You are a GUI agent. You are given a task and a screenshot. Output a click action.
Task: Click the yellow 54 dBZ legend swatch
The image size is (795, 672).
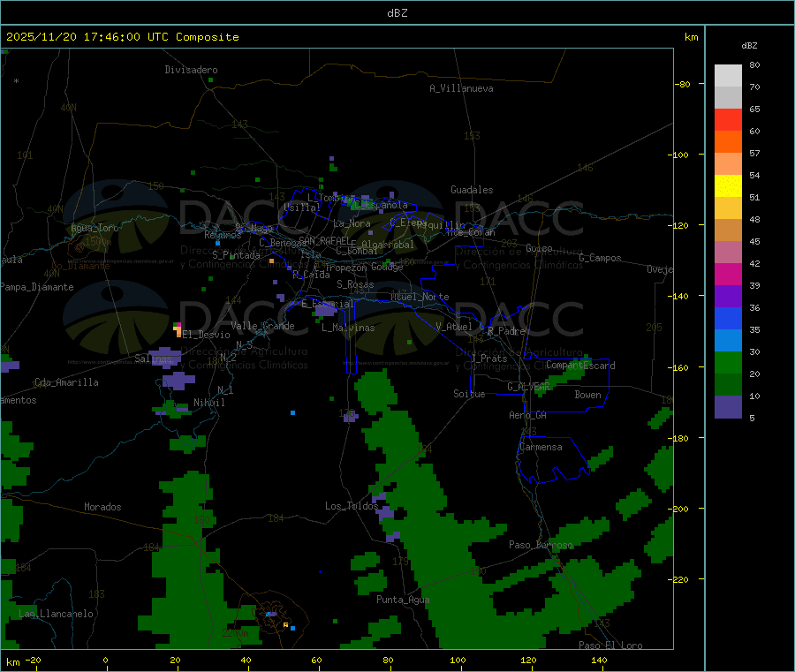(x=728, y=186)
